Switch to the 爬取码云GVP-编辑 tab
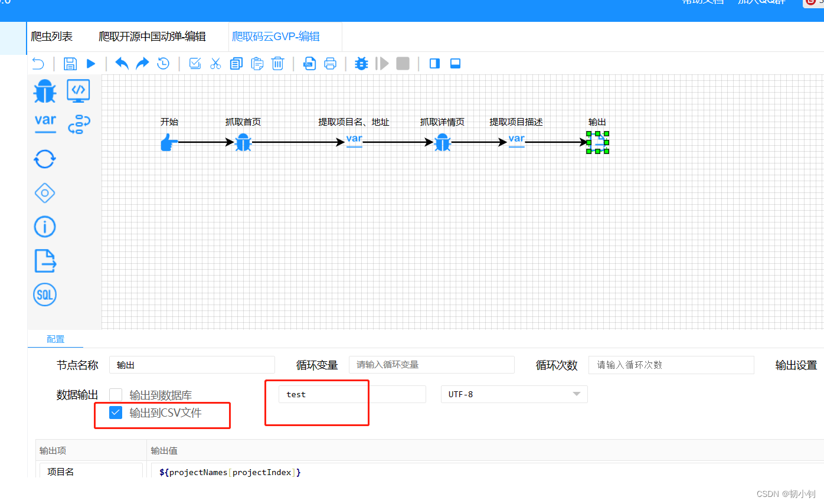824x504 pixels. 276,37
